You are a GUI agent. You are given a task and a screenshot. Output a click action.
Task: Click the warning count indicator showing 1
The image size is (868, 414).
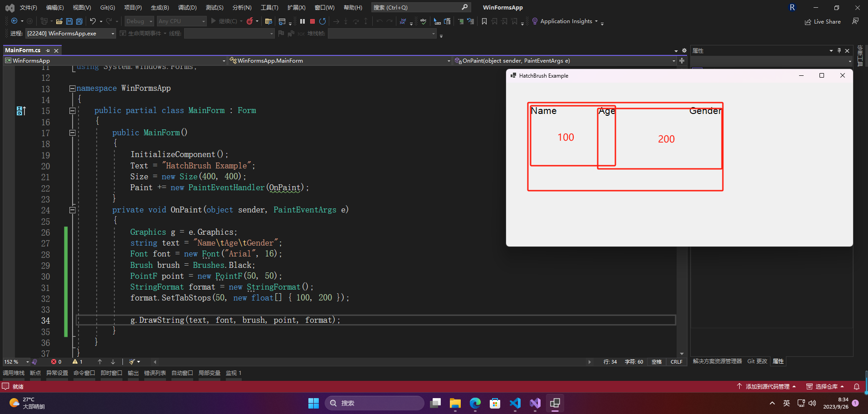coord(77,362)
